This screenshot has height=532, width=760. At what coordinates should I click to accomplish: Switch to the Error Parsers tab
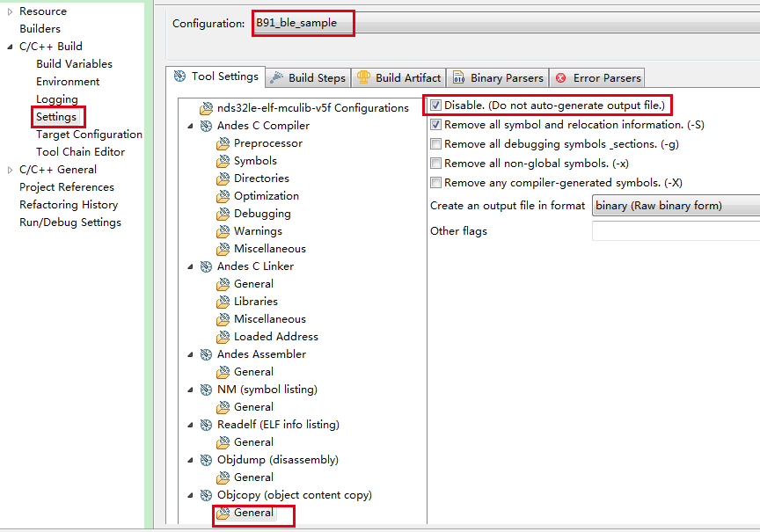[597, 78]
